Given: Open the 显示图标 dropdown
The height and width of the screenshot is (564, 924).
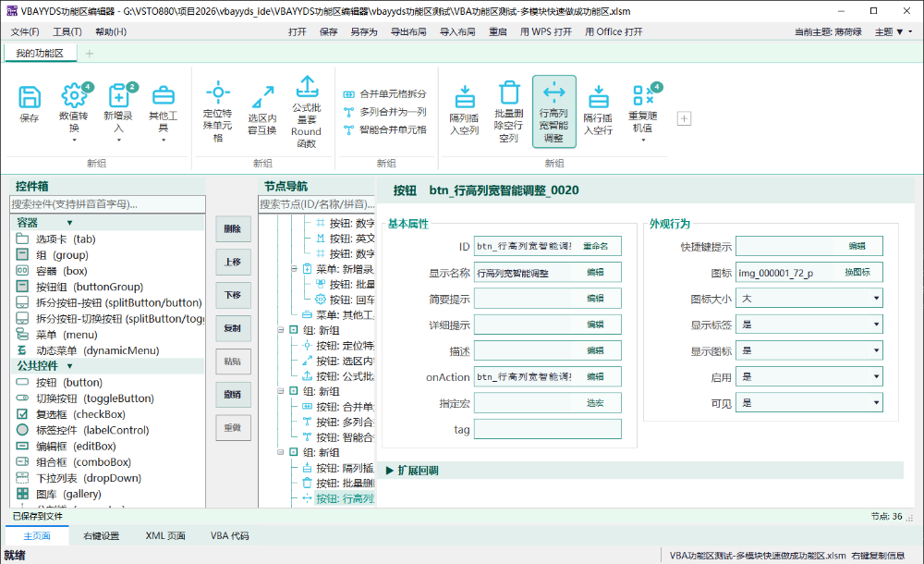Looking at the screenshot, I should [x=876, y=350].
